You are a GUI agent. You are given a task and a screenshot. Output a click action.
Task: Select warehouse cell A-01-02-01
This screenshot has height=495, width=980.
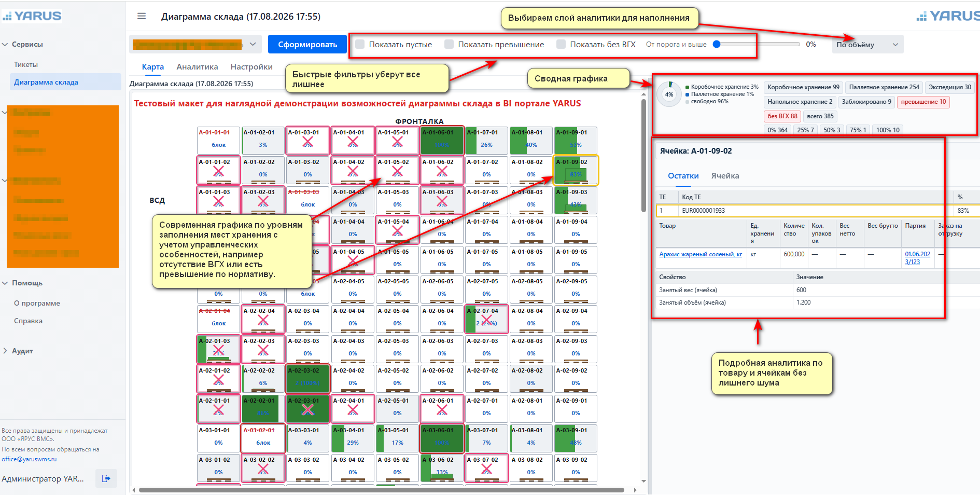click(263, 140)
